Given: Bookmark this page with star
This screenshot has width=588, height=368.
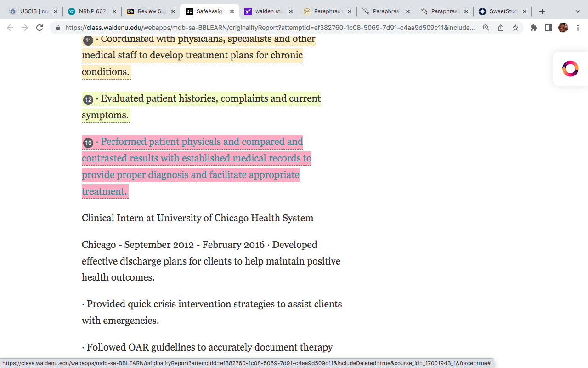Looking at the screenshot, I should pos(515,28).
